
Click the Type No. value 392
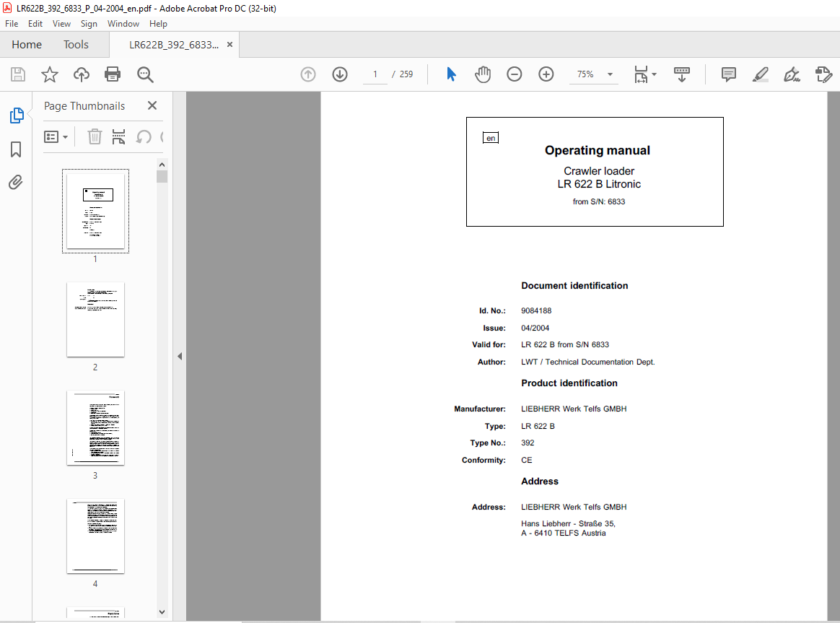[x=528, y=443]
